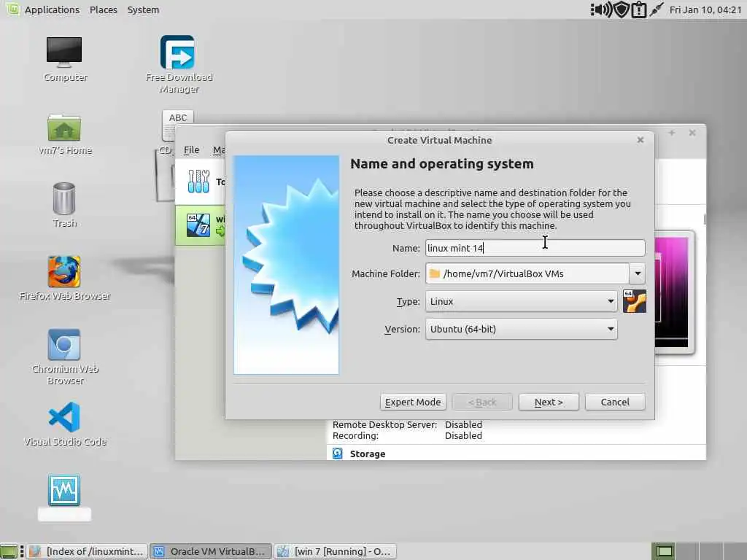Screen dimensions: 747x560
Task: Open the Computer desktop icon
Action: click(x=64, y=51)
